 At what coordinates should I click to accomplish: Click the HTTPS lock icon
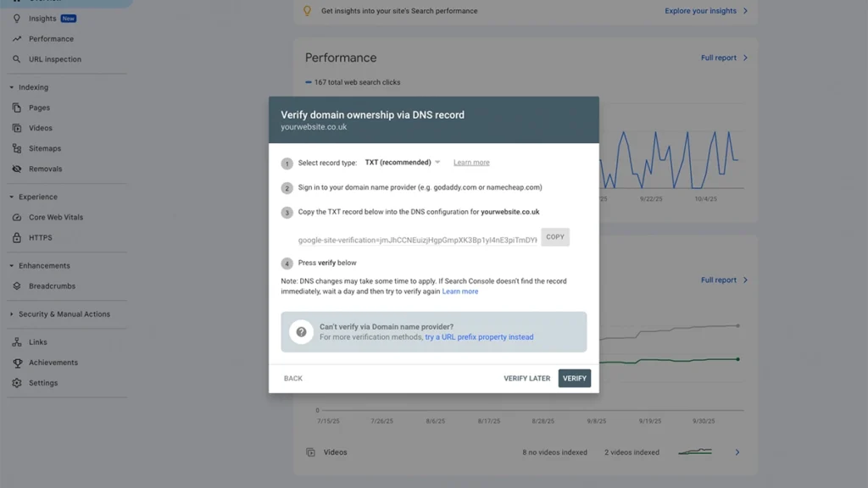(17, 237)
